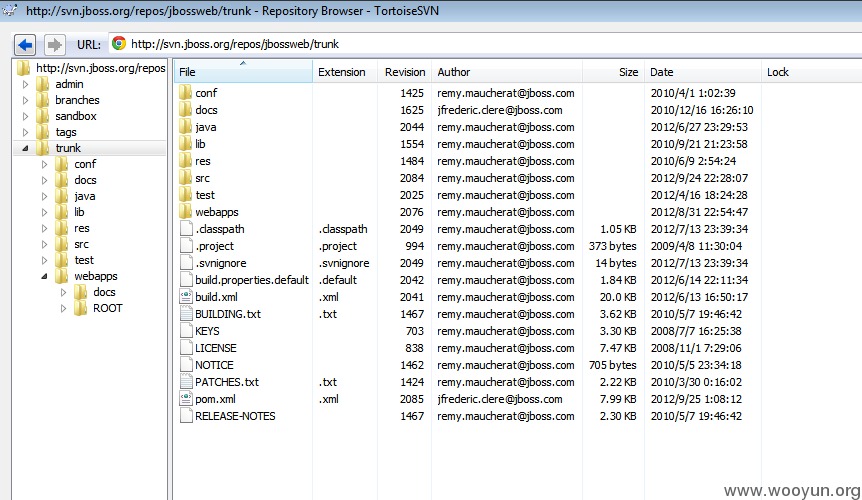This screenshot has width=862, height=500.
Task: Sort by the File column header
Action: coord(243,71)
